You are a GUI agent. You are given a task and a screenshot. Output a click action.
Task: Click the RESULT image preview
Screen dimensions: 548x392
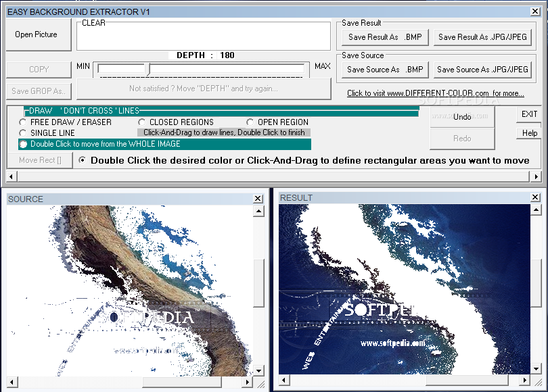(405, 289)
